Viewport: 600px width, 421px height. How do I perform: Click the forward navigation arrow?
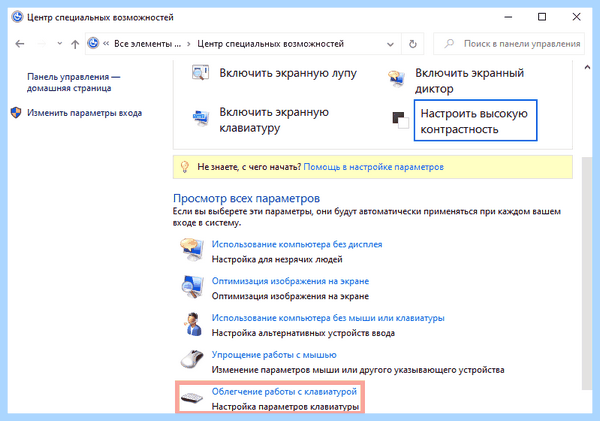(x=41, y=44)
